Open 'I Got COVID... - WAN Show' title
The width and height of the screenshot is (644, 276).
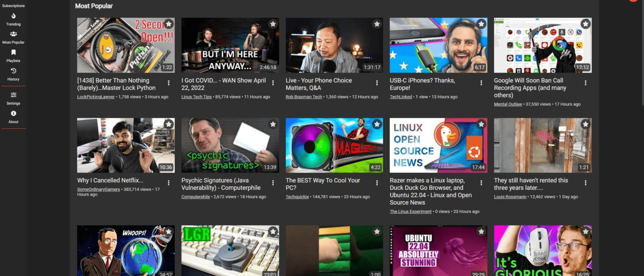(x=224, y=84)
